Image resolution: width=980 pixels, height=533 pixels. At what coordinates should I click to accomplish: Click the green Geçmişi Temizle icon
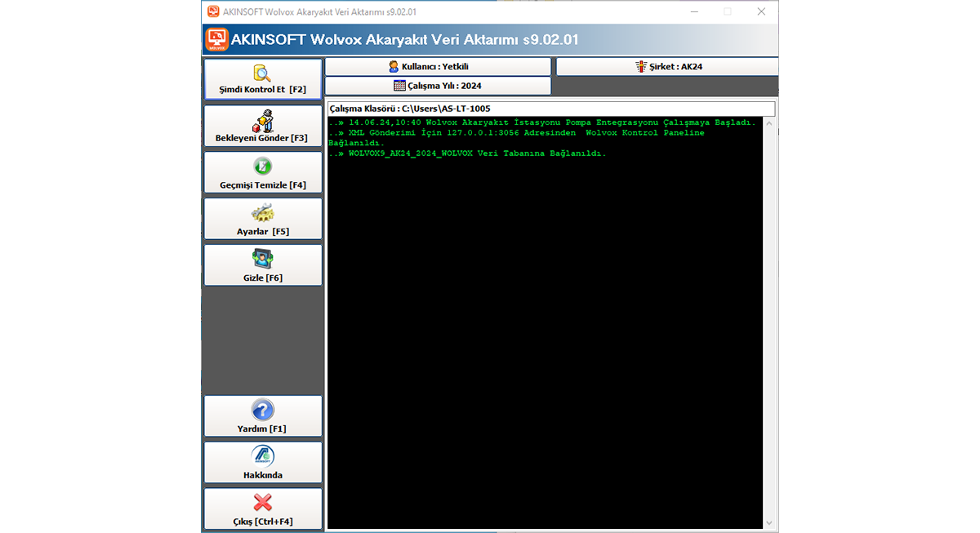tap(262, 167)
